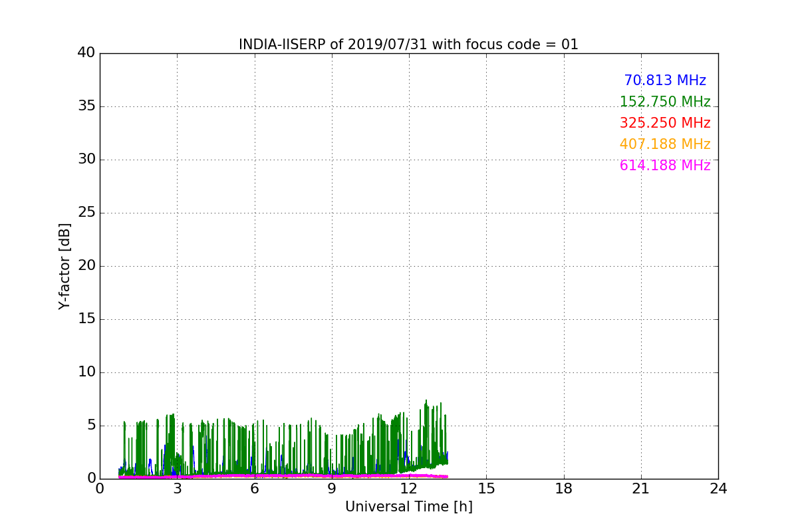Click the x-axis tick label 21

641,489
